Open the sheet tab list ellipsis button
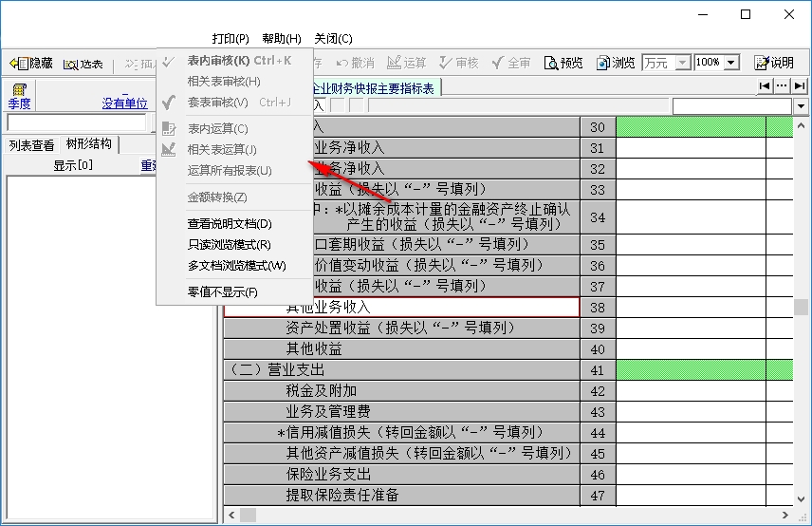 (782, 86)
